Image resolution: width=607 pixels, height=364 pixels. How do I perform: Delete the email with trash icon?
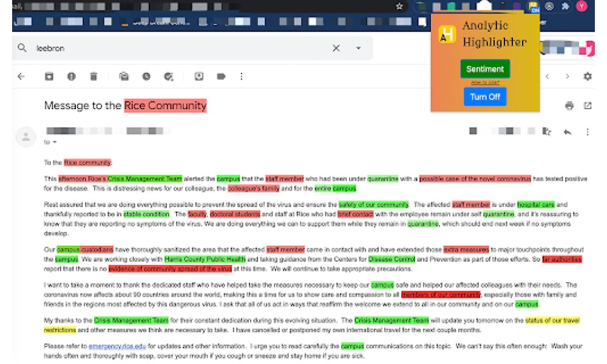(93, 76)
